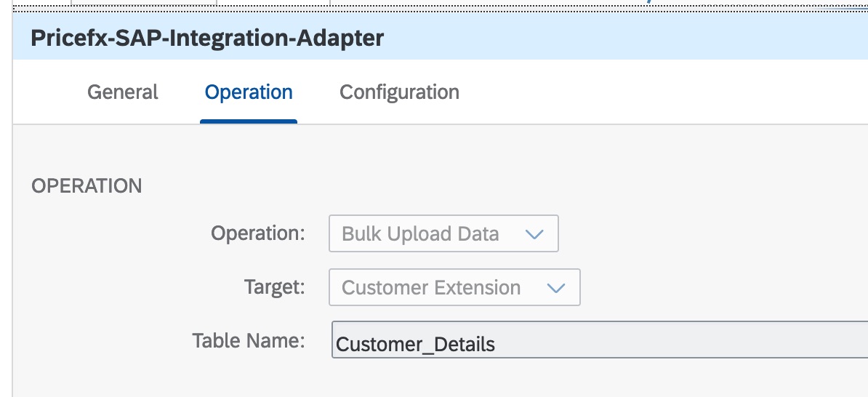Click empty area right of Configuration tab

click(654, 92)
